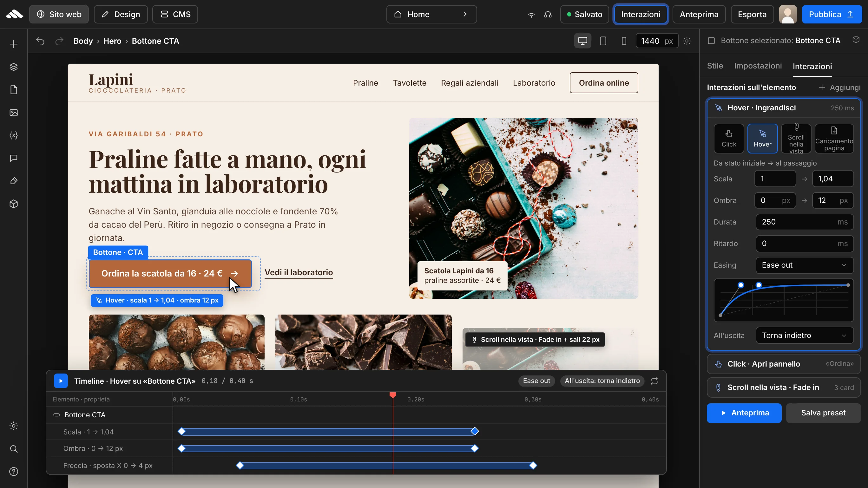Click the loop icon in timeline header
Viewport: 868px width, 488px height.
(654, 381)
